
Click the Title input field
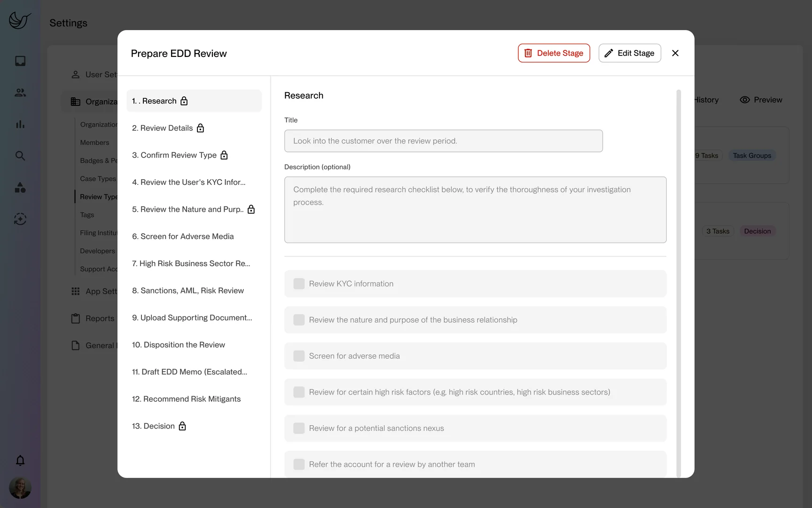[444, 141]
